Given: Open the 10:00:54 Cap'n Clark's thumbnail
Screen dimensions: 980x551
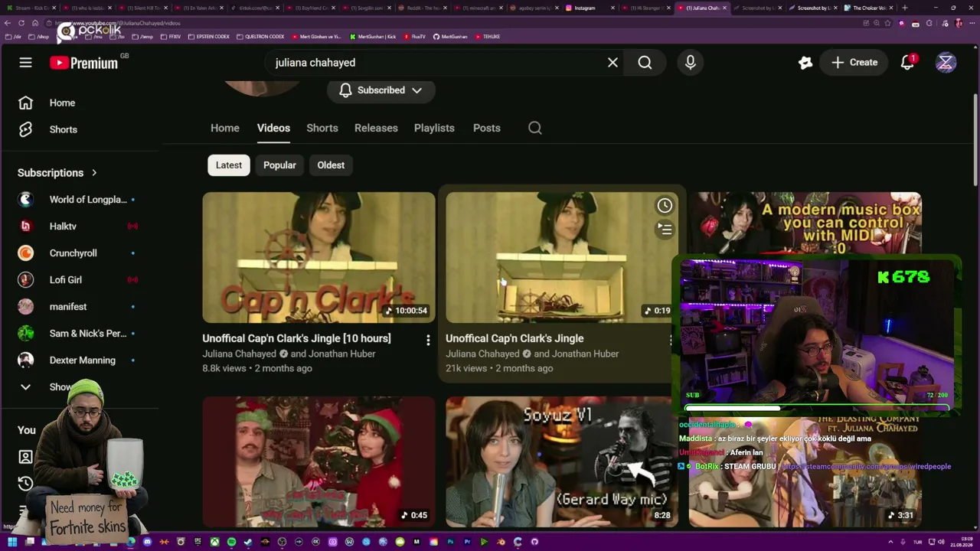Looking at the screenshot, I should 318,257.
